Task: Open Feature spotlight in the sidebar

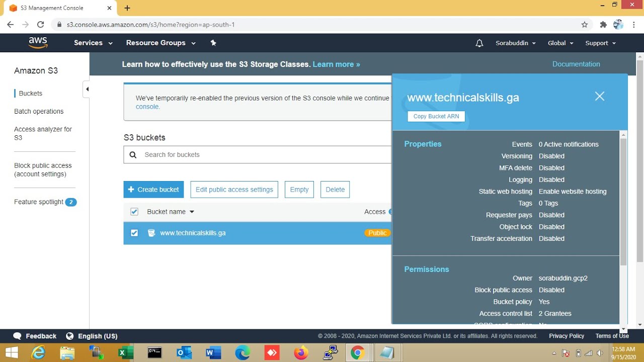Action: pyautogui.click(x=39, y=202)
